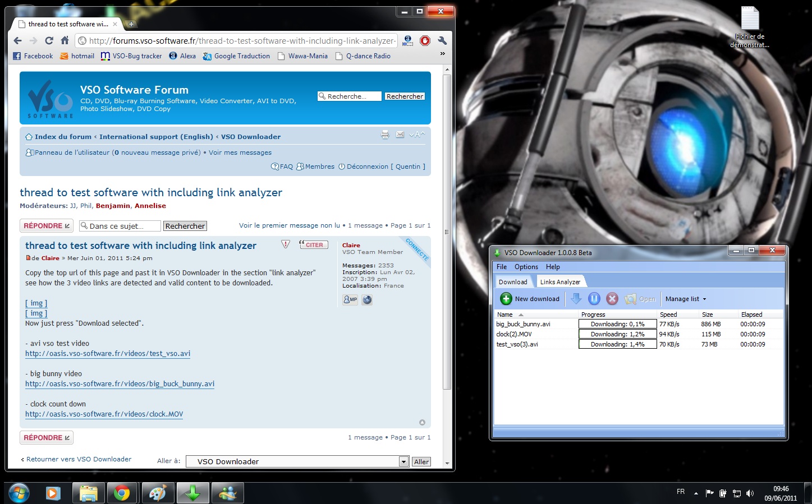Open Options menu in VSO Downloader

526,267
